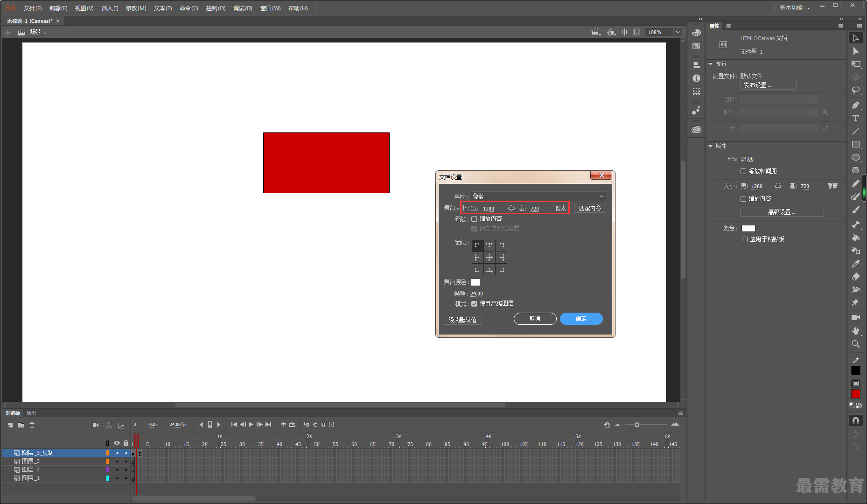Screen dimensions: 867x504
Task: Select the Text tool
Action: 856,118
